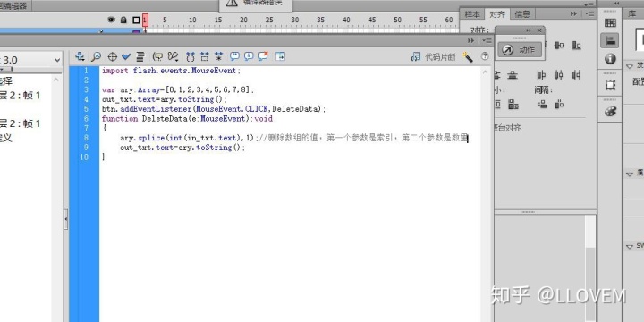The height and width of the screenshot is (322, 644).
Task: Toggle lock all layers padlock icon
Action: [x=123, y=20]
